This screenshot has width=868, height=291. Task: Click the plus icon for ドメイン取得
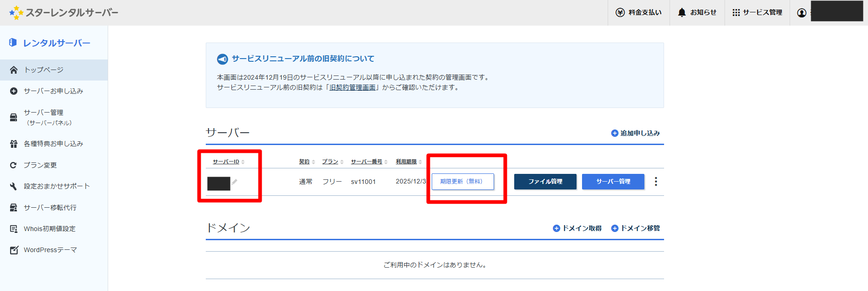(x=556, y=228)
